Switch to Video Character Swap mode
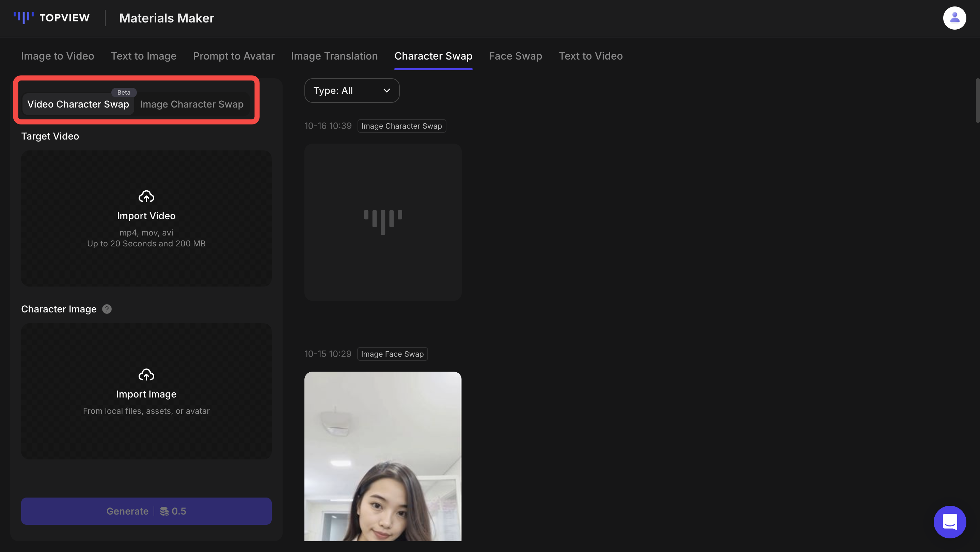Screen dimensions: 980x552 tap(78, 104)
